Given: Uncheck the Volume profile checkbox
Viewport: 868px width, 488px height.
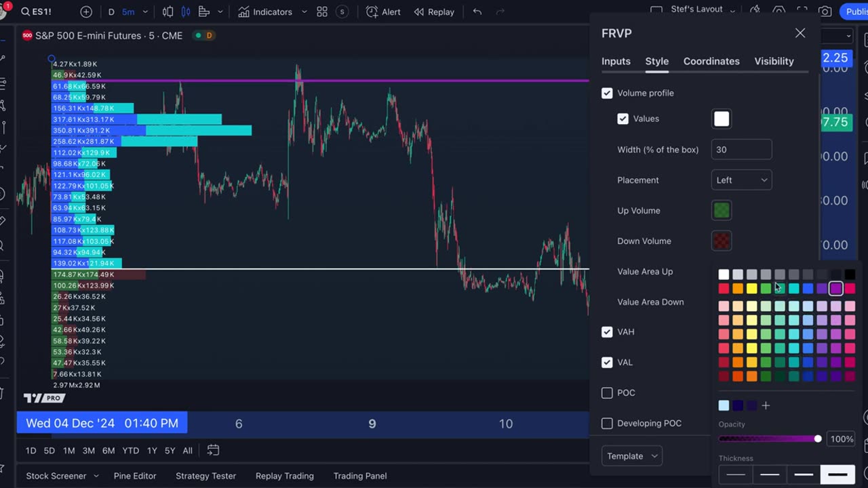Looking at the screenshot, I should pos(607,93).
